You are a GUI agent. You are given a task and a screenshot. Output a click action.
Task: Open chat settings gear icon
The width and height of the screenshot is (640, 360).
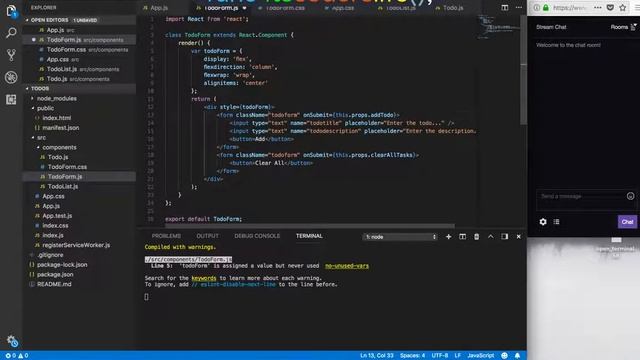543,222
